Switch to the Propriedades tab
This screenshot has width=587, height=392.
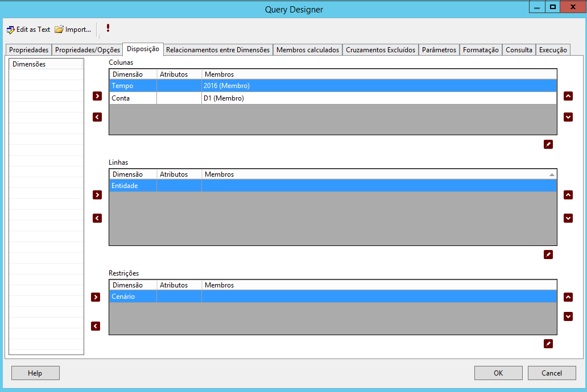(29, 50)
